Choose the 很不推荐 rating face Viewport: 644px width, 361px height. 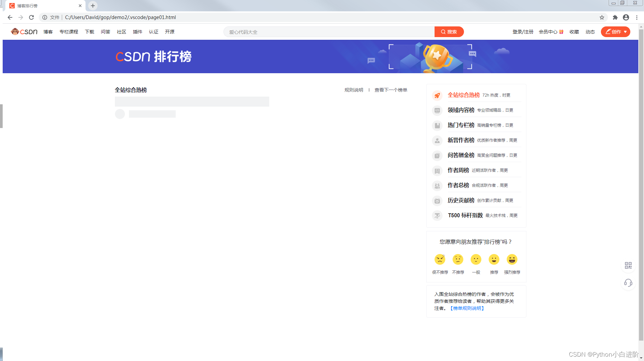coord(440,259)
